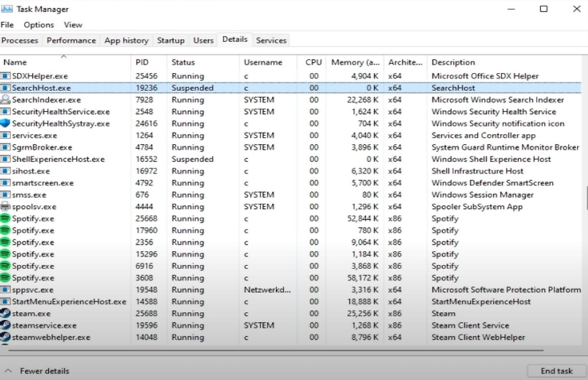
Task: Click the services.exe process icon
Action: click(5, 135)
